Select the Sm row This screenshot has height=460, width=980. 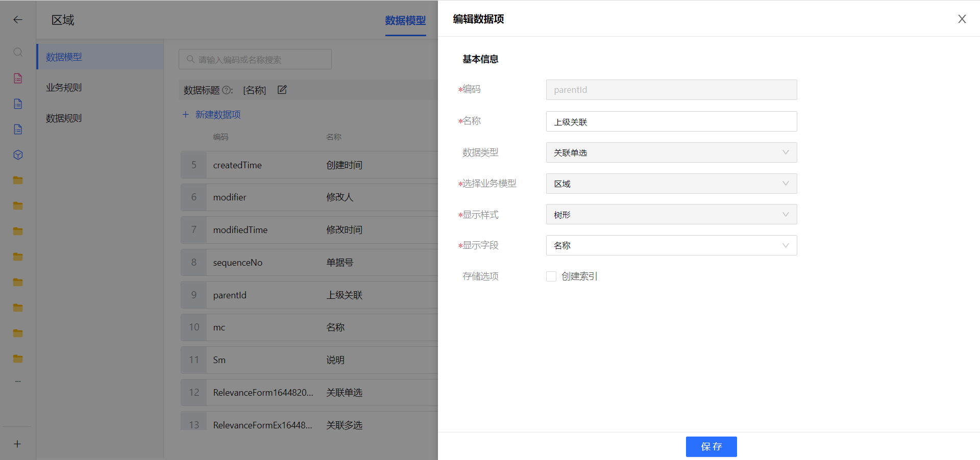coord(309,360)
